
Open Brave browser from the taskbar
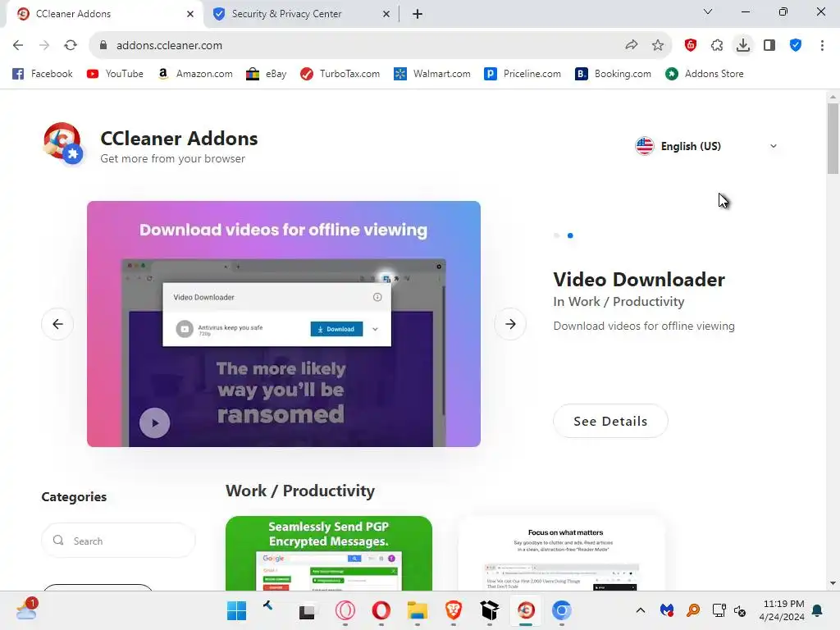(453, 610)
